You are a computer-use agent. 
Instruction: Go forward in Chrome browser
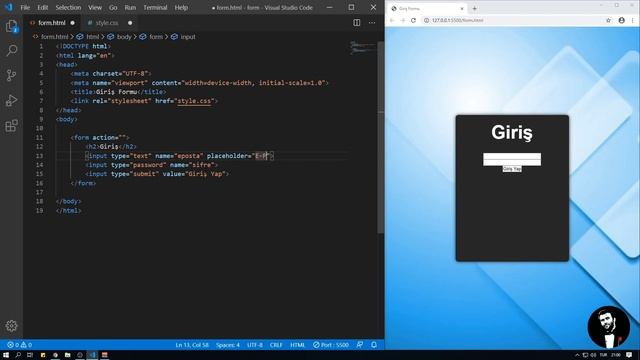[402, 20]
